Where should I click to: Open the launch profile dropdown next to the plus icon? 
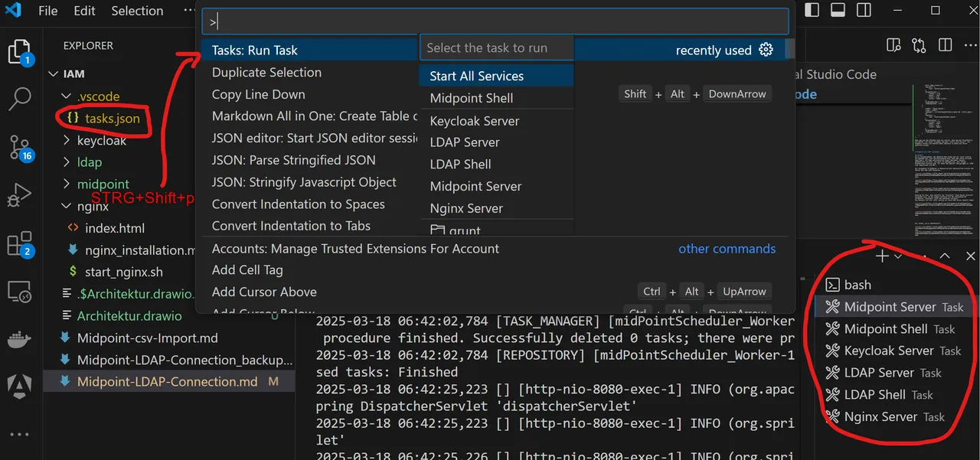point(899,256)
